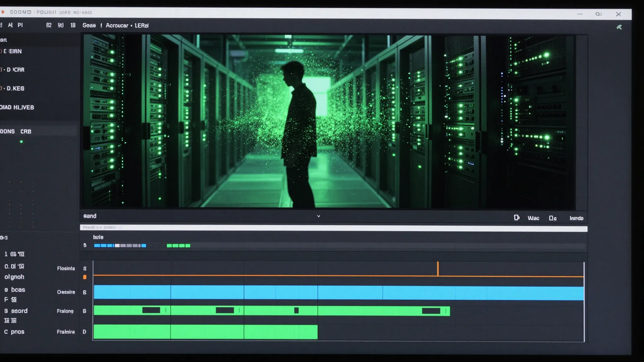
Task: Toggle the orange square on the Floeinte track
Action: click(85, 277)
